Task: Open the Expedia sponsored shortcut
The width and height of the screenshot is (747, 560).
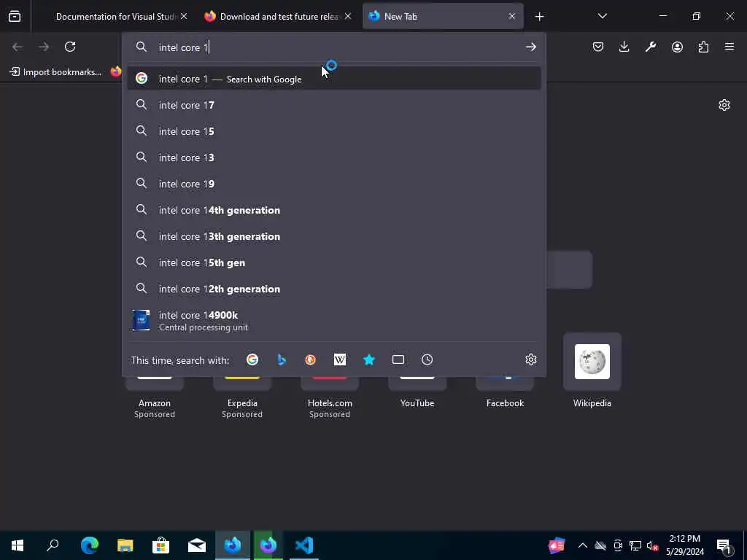Action: (x=242, y=397)
